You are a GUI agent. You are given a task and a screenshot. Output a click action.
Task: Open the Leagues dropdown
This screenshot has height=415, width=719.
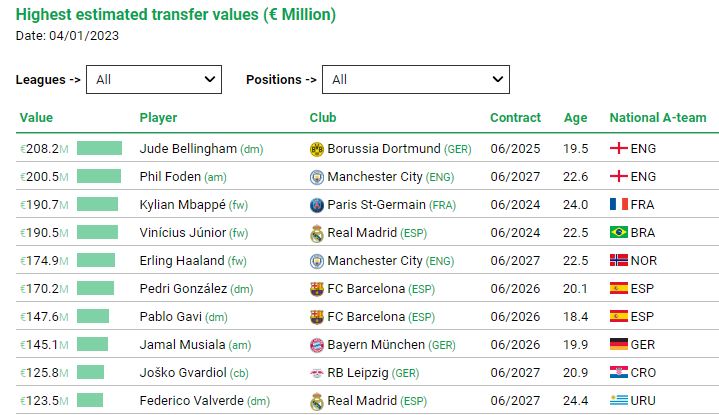(154, 79)
